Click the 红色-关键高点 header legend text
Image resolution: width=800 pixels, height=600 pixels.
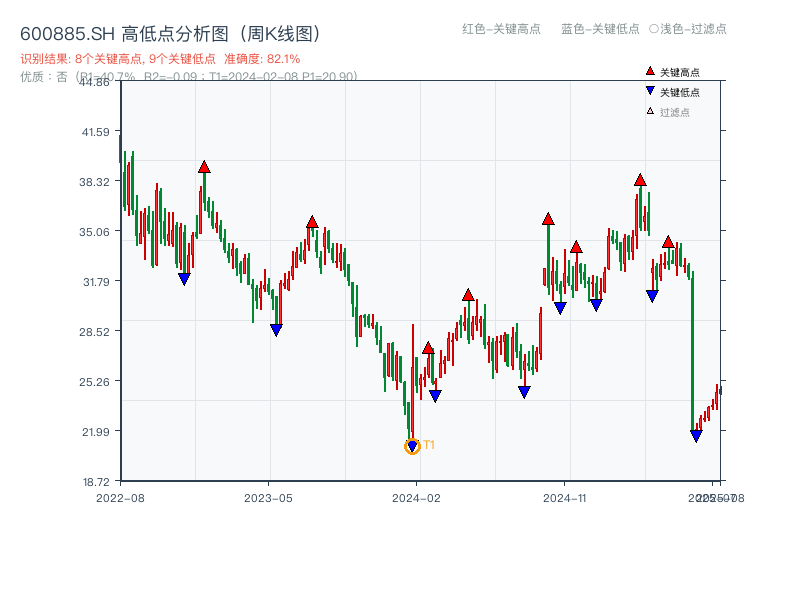pyautogui.click(x=501, y=29)
